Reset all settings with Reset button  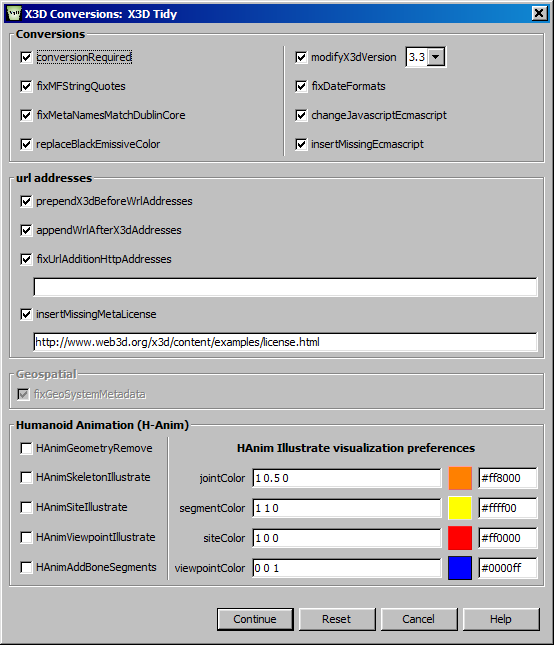coord(337,619)
